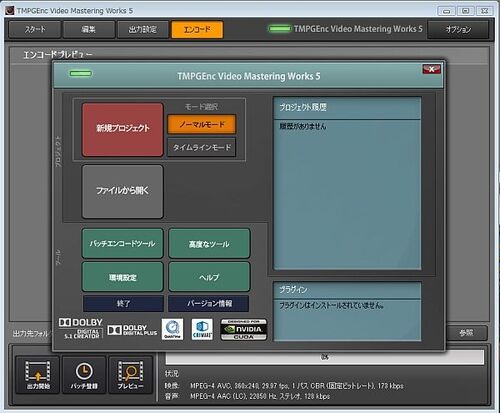
Task: Close the startup dialog with red X
Action: click(x=431, y=69)
